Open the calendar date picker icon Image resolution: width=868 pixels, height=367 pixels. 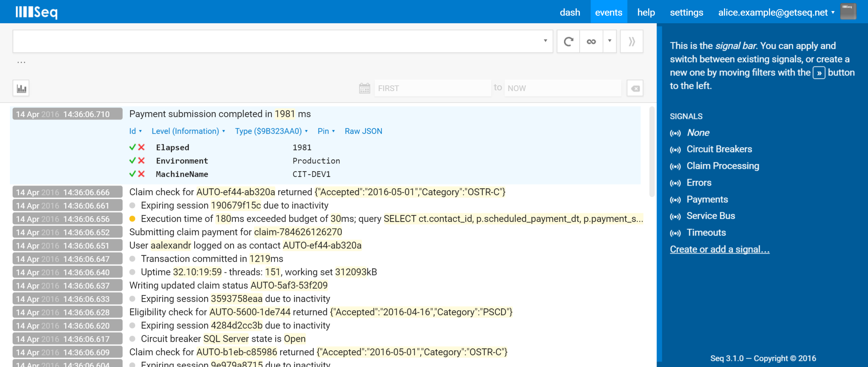[x=365, y=88]
